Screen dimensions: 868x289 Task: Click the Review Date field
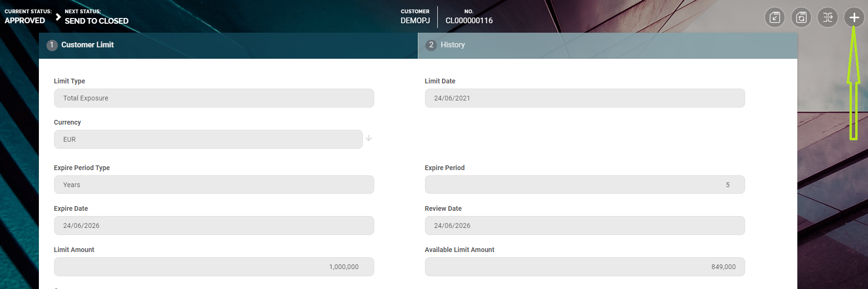coord(584,226)
